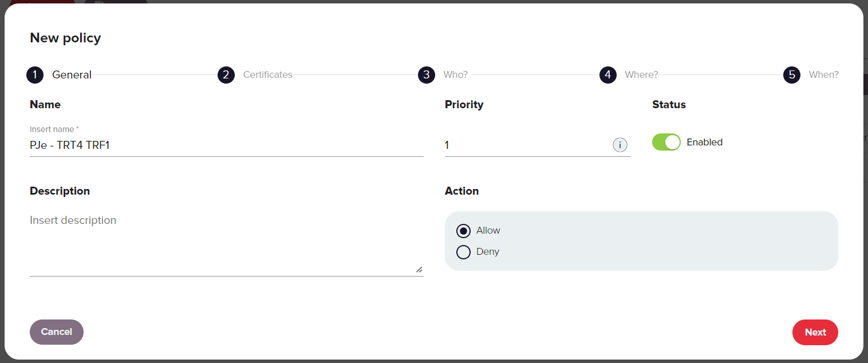Jump to the Who? step
Viewport: 868px width, 363px height.
tap(455, 75)
